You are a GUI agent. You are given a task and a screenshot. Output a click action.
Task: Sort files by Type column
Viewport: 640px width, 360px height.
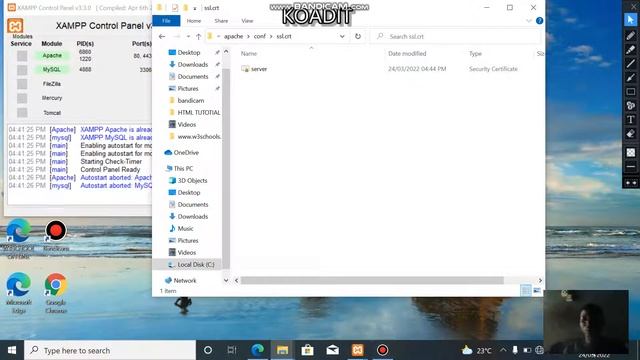click(x=475, y=53)
